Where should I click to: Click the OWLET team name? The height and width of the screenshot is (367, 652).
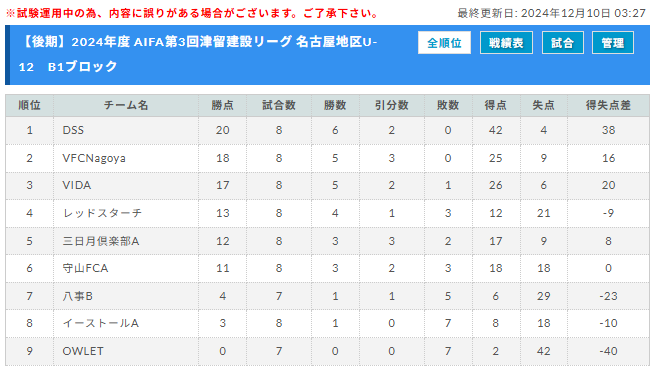[x=83, y=351]
